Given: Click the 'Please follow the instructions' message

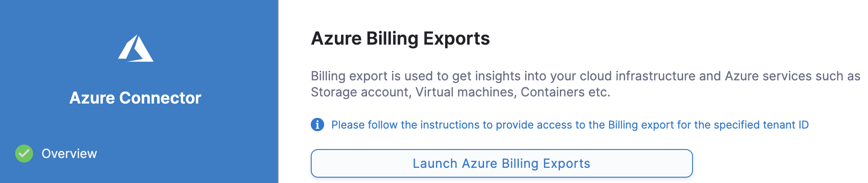Looking at the screenshot, I should coord(570,125).
